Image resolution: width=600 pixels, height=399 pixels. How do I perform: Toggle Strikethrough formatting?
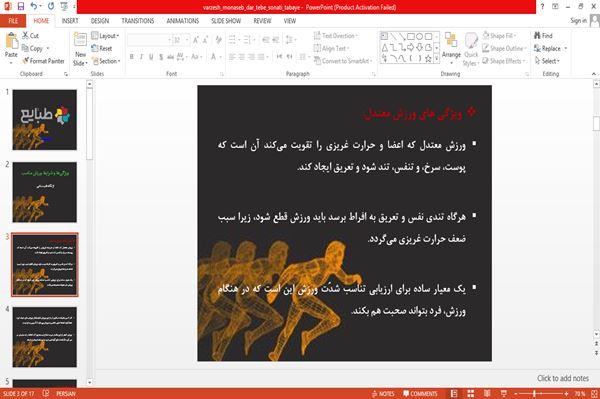tap(171, 57)
